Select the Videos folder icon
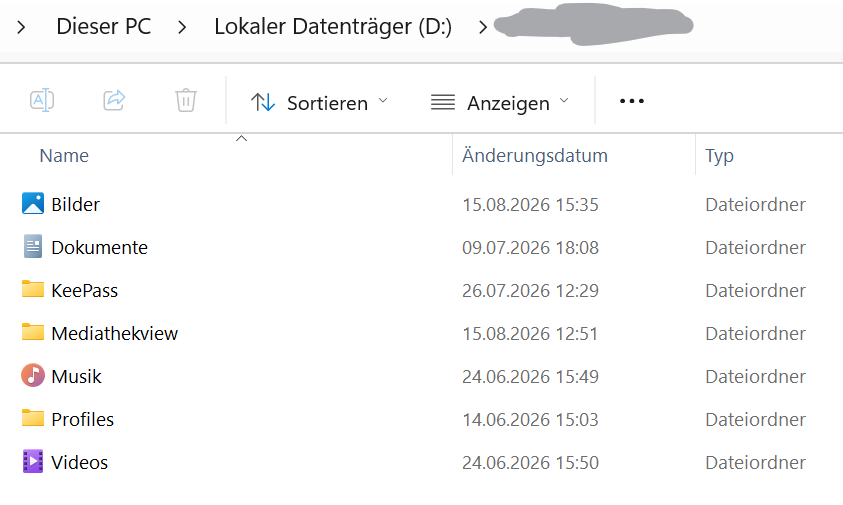 33,461
